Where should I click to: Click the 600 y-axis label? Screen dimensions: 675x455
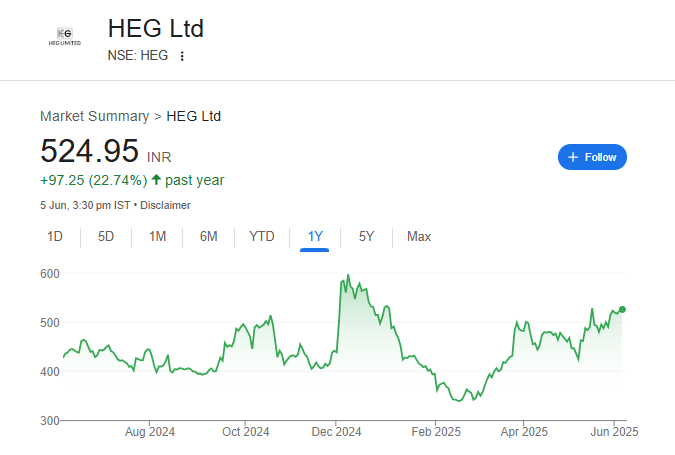click(x=50, y=274)
